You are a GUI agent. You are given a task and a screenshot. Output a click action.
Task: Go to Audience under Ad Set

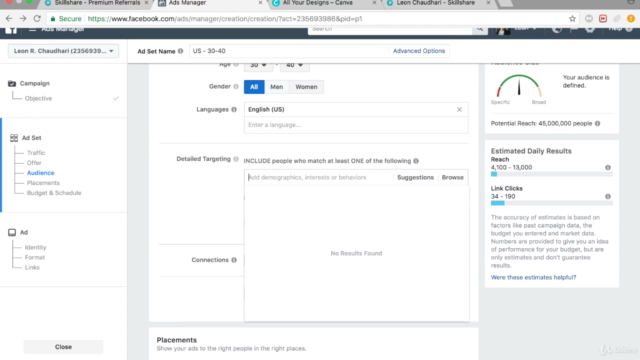(x=40, y=173)
